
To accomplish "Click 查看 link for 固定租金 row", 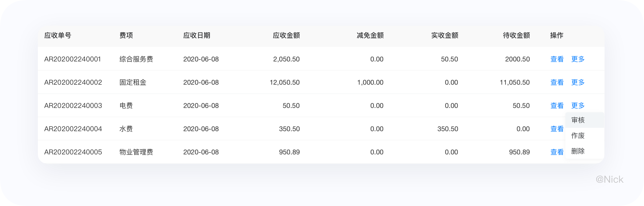I will [557, 82].
